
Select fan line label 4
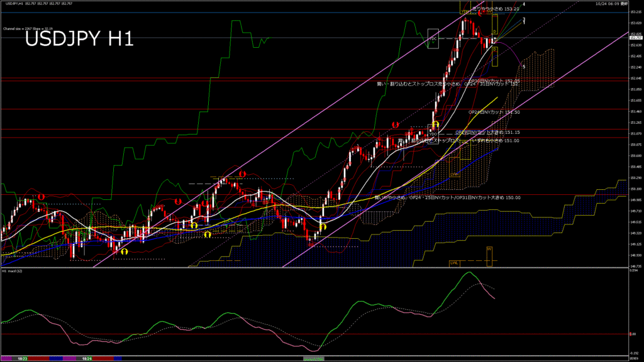(524, 4)
